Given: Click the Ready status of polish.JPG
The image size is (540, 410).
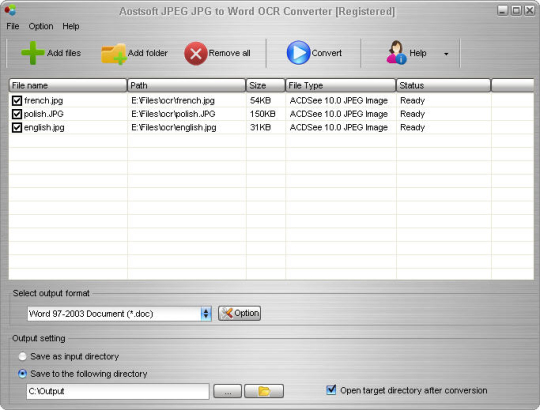Looking at the screenshot, I should (x=413, y=114).
